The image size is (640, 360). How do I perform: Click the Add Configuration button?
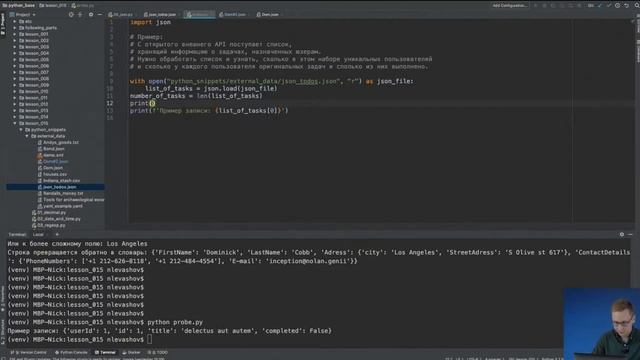(x=509, y=5)
